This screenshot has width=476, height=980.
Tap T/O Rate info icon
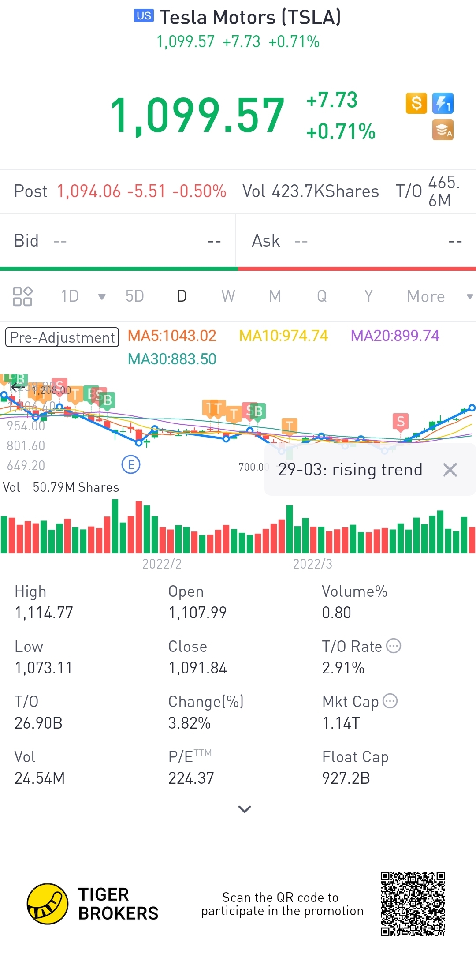394,646
